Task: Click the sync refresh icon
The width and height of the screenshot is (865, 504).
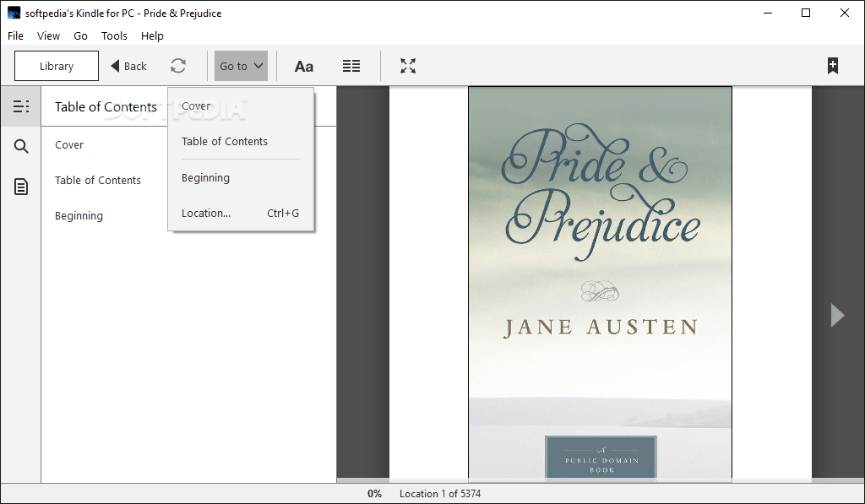Action: tap(178, 66)
